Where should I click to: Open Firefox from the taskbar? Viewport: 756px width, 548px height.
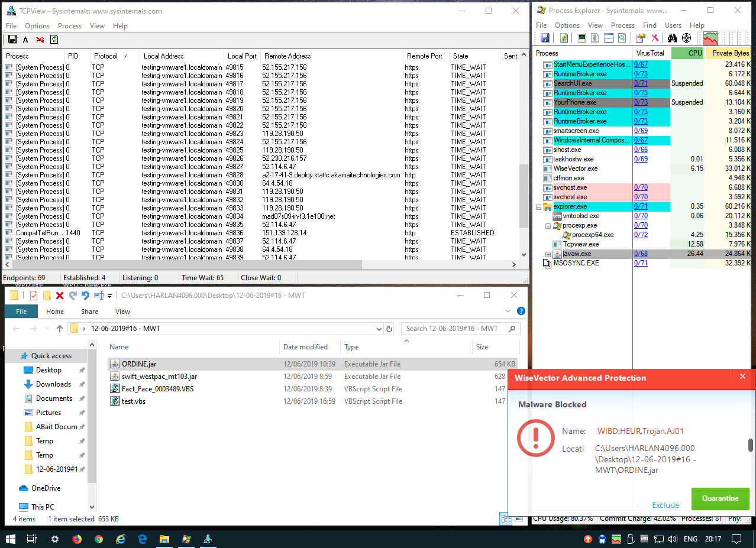coord(77,539)
